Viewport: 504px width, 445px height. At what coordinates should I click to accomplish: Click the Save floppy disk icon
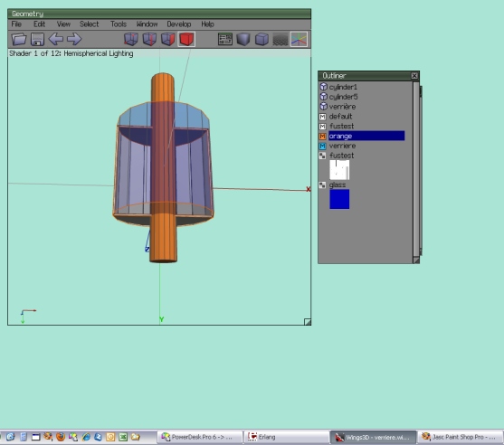[37, 39]
